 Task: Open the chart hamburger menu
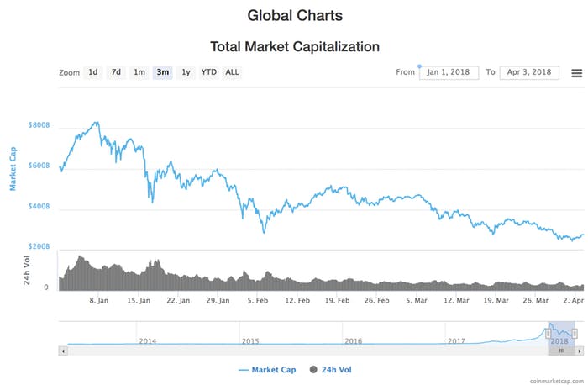click(x=576, y=73)
